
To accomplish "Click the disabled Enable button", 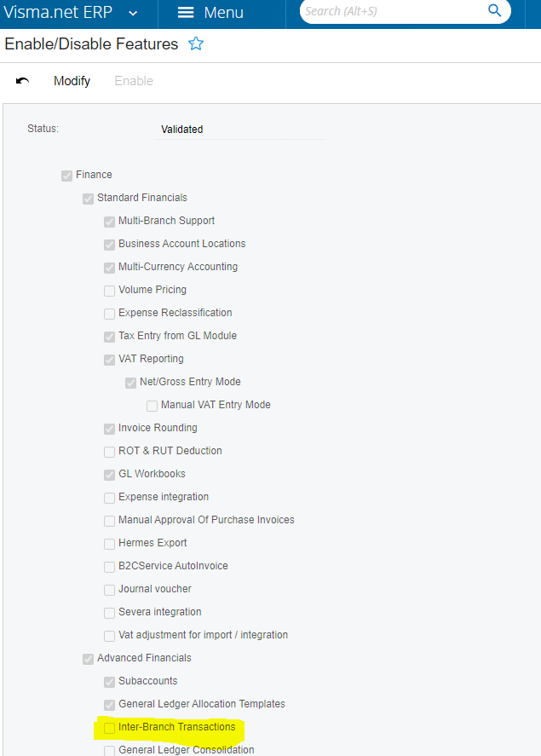I will pos(134,80).
